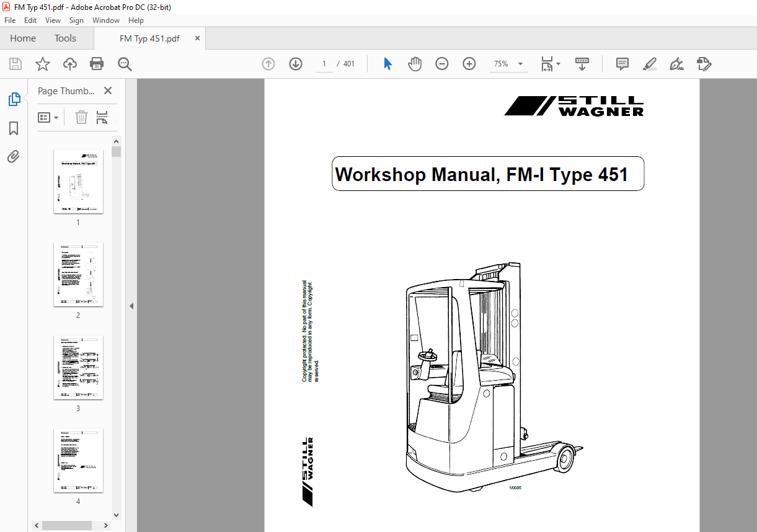Select the FM Typ 451.pdf document tab
This screenshot has width=757, height=532.
coord(149,38)
